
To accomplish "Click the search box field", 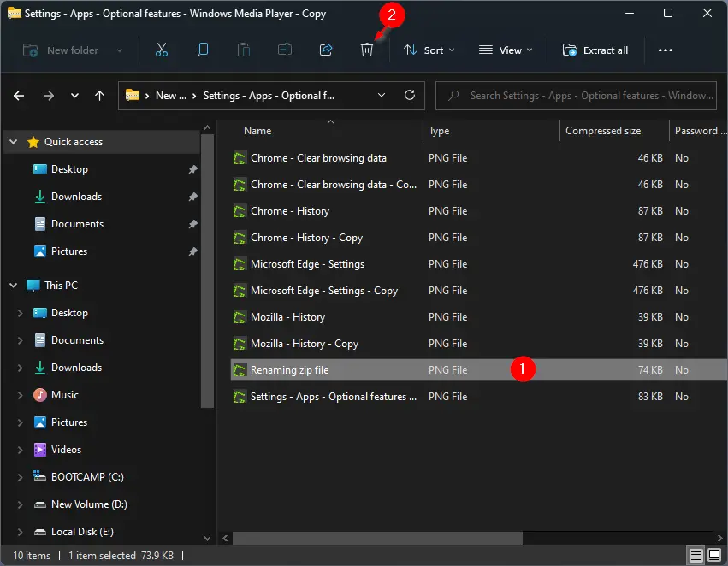I will point(576,96).
